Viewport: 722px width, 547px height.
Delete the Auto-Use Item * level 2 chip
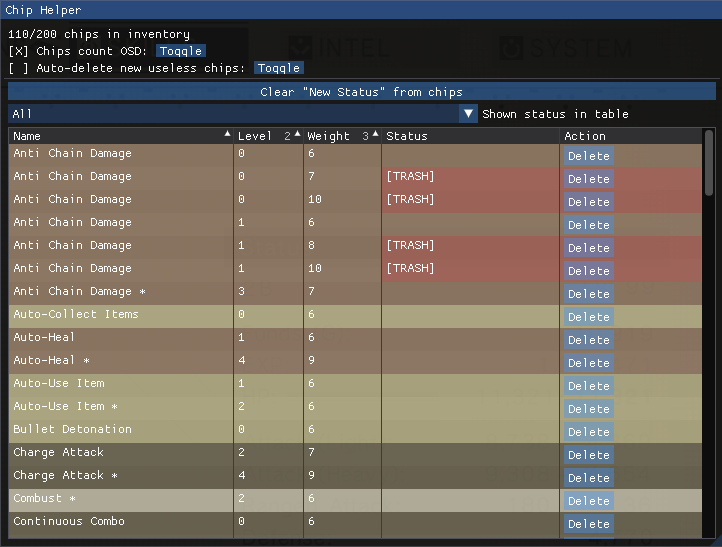pyautogui.click(x=588, y=409)
